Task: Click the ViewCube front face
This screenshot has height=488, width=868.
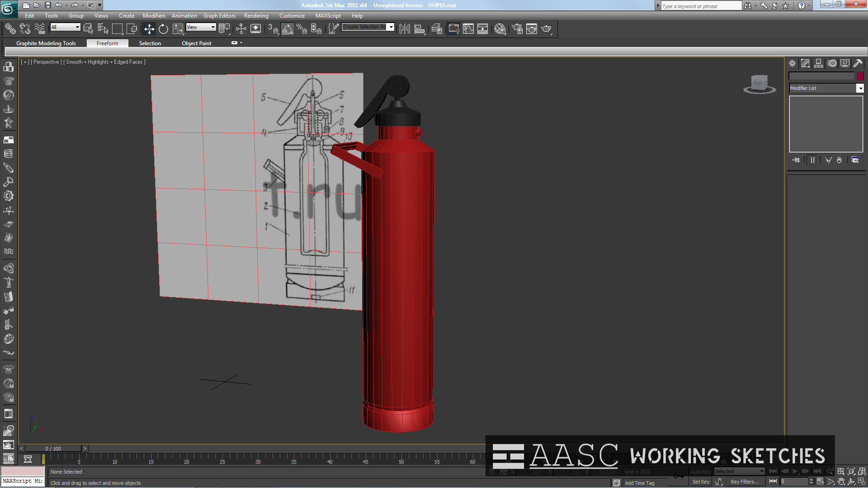Action: pos(758,83)
